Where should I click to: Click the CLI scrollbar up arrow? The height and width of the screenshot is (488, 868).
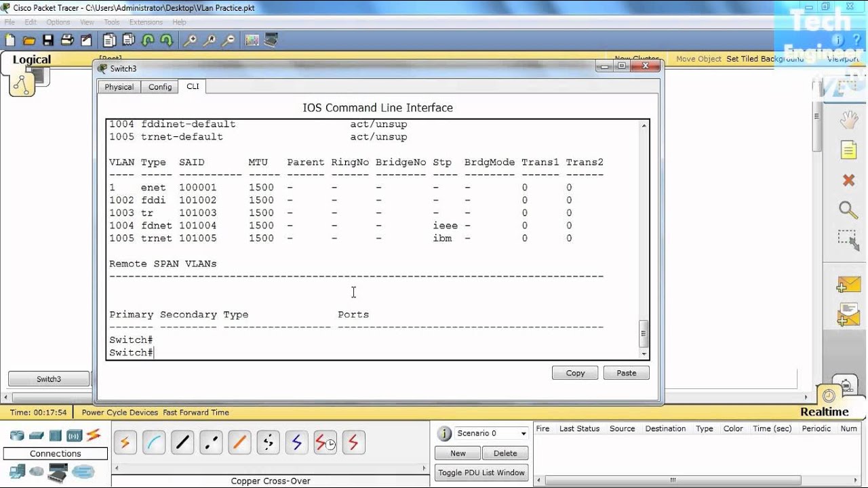pyautogui.click(x=644, y=125)
